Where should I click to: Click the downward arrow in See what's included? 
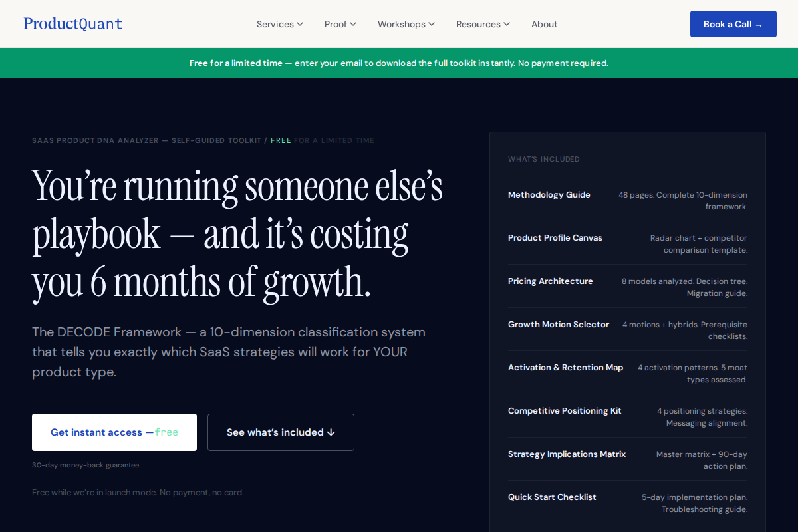click(x=331, y=432)
